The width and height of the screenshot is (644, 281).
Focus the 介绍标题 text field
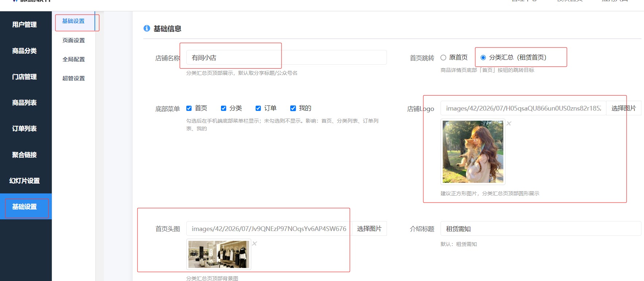click(541, 228)
